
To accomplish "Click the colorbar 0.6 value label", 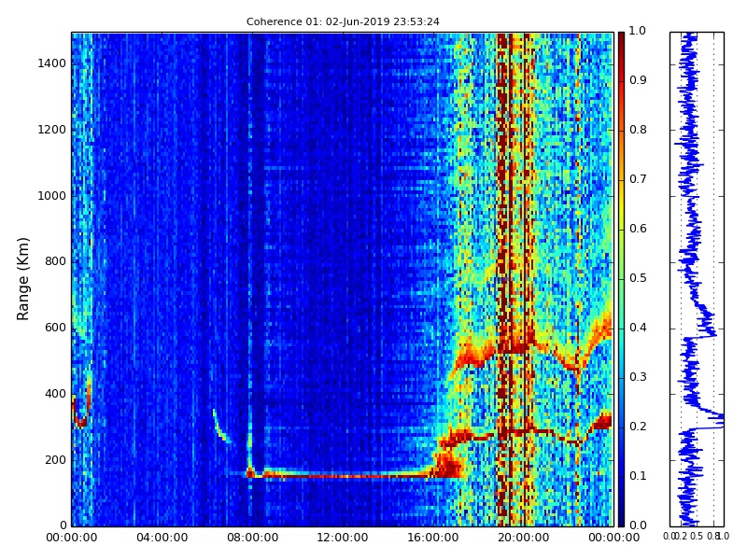I will (638, 229).
